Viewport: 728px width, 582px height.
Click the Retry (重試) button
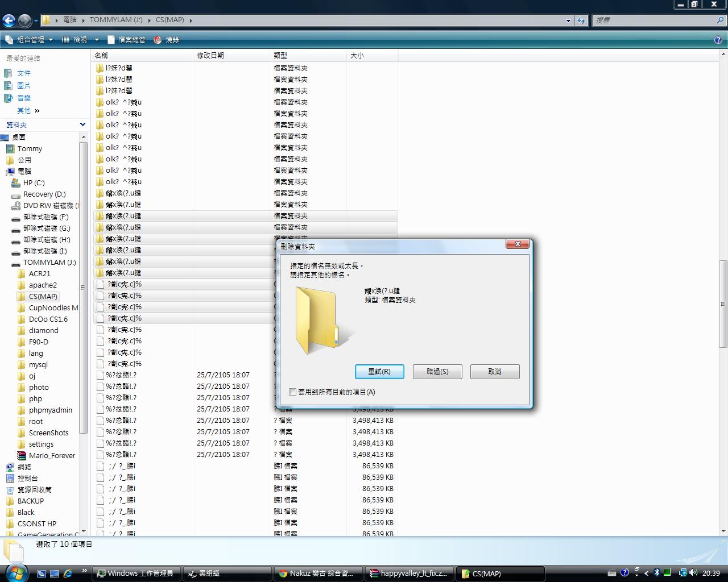[x=379, y=372]
